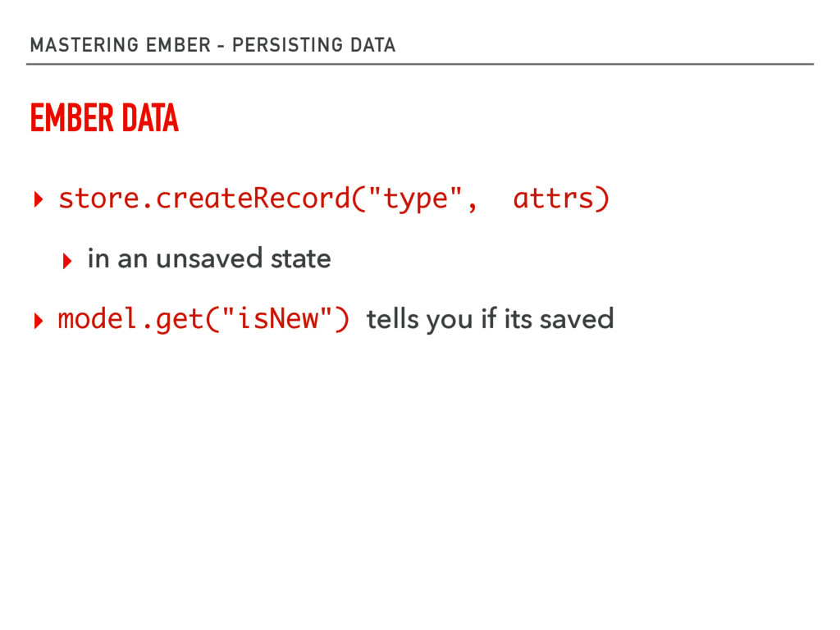
Task: Click the word 'EMBER' in the red title
Action: [72, 118]
